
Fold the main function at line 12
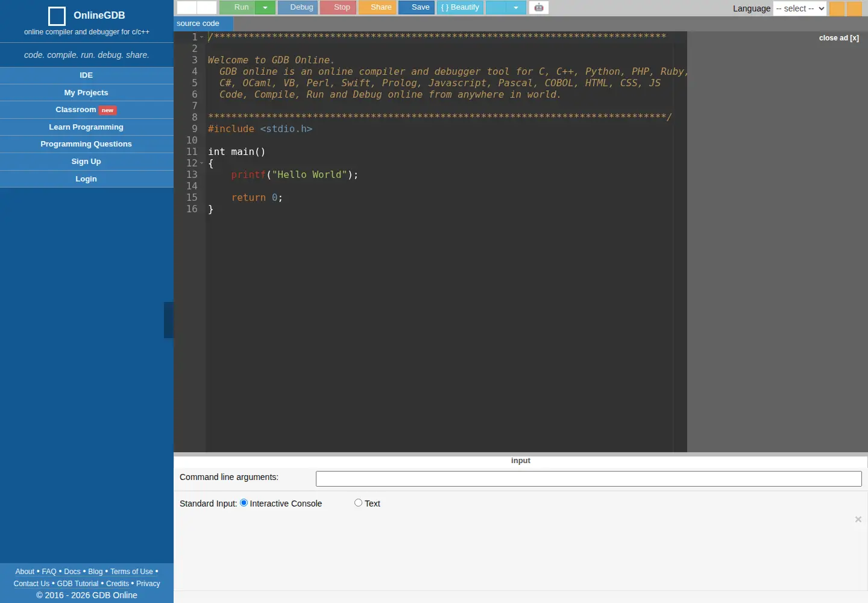(202, 163)
